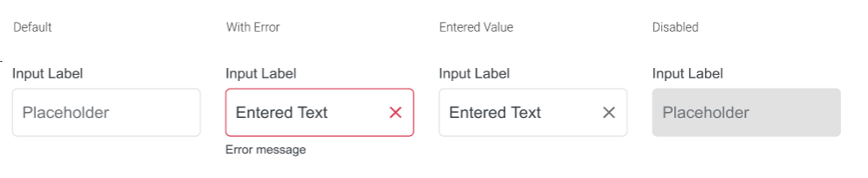
Task: Click the 'With Error' section heading
Action: click(x=253, y=27)
